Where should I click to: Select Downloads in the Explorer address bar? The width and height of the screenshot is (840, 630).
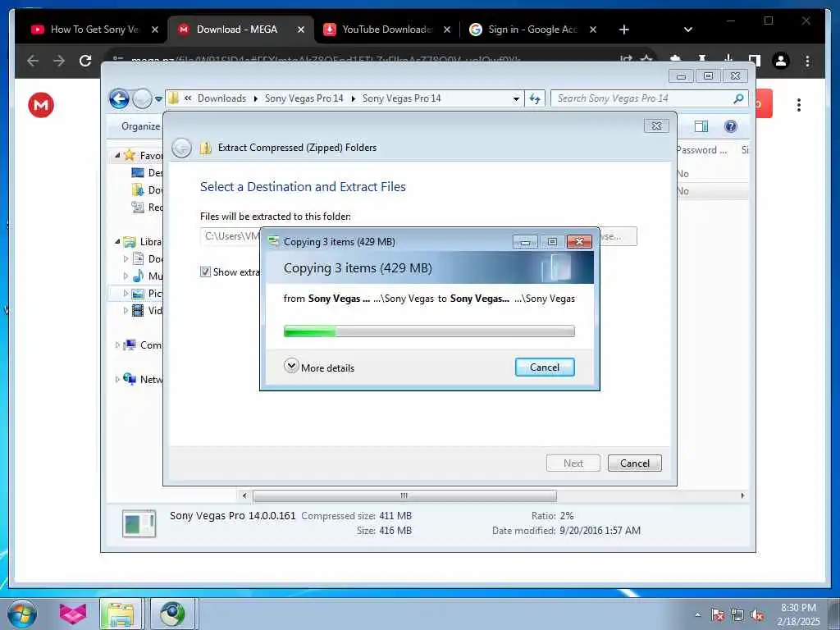tap(221, 98)
